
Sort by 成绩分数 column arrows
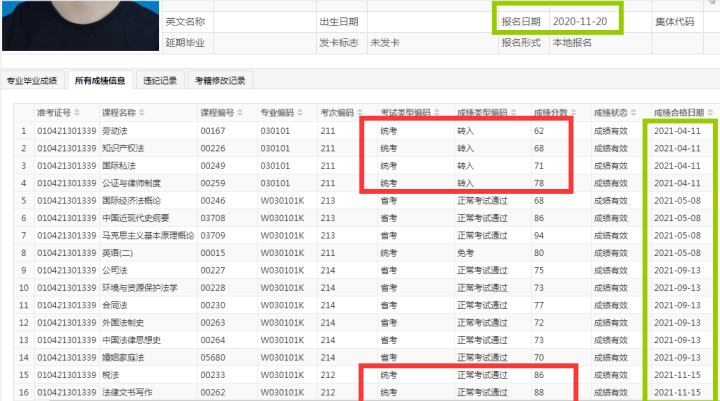coord(573,113)
